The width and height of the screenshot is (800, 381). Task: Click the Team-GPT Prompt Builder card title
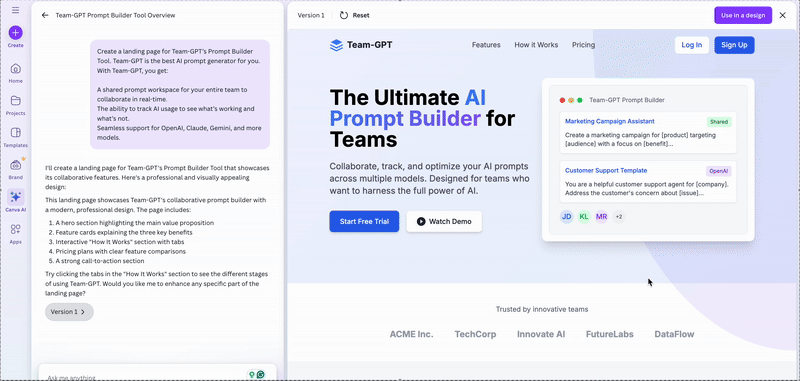click(x=627, y=100)
